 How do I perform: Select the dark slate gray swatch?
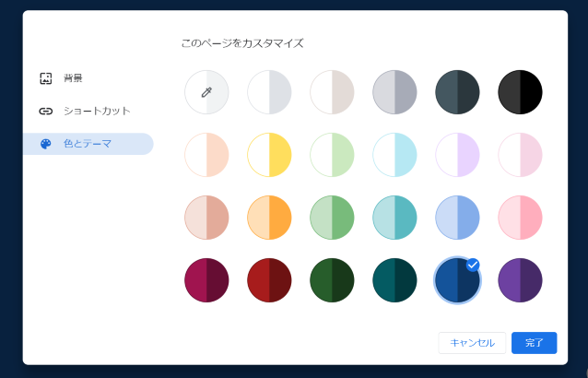457,92
